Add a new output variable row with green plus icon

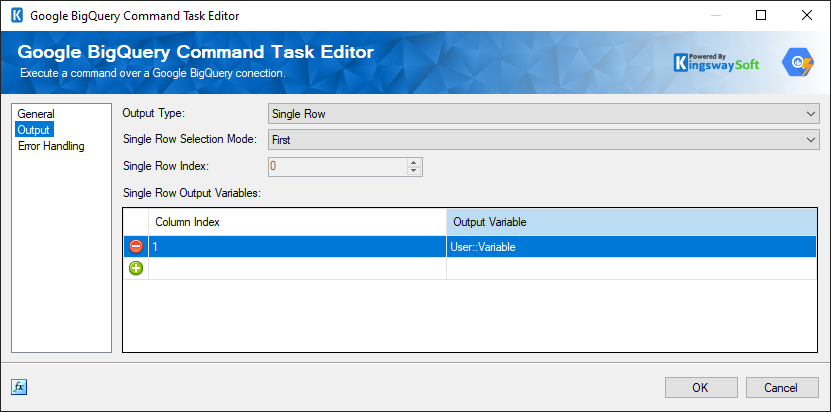point(136,268)
